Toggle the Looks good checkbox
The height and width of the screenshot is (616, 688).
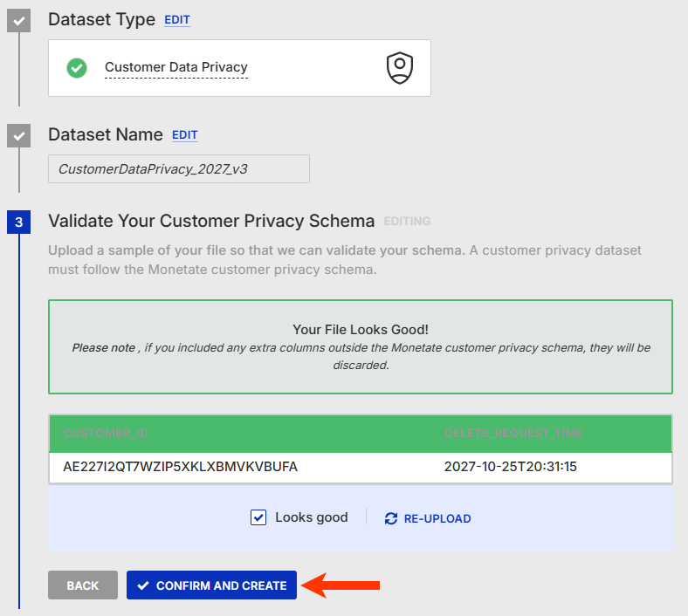click(x=258, y=517)
